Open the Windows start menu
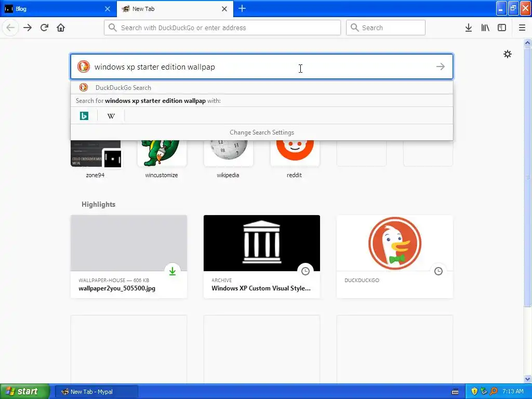The image size is (532, 399). 25,391
